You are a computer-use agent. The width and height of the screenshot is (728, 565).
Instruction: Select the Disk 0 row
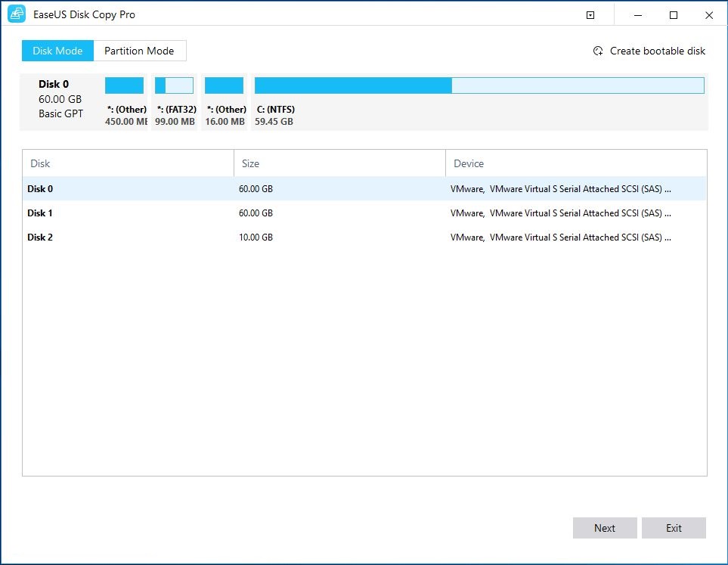pos(364,188)
